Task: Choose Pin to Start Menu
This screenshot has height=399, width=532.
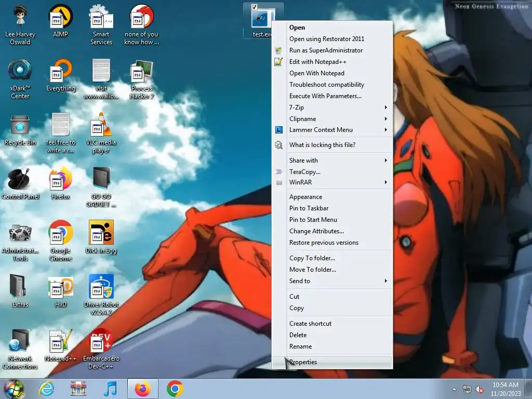Action: click(332, 220)
